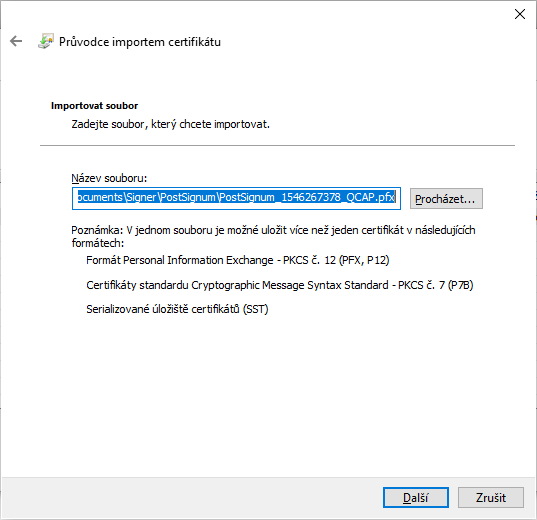Click the separator line below the instructions
The width and height of the screenshot is (537, 520).
(277, 145)
